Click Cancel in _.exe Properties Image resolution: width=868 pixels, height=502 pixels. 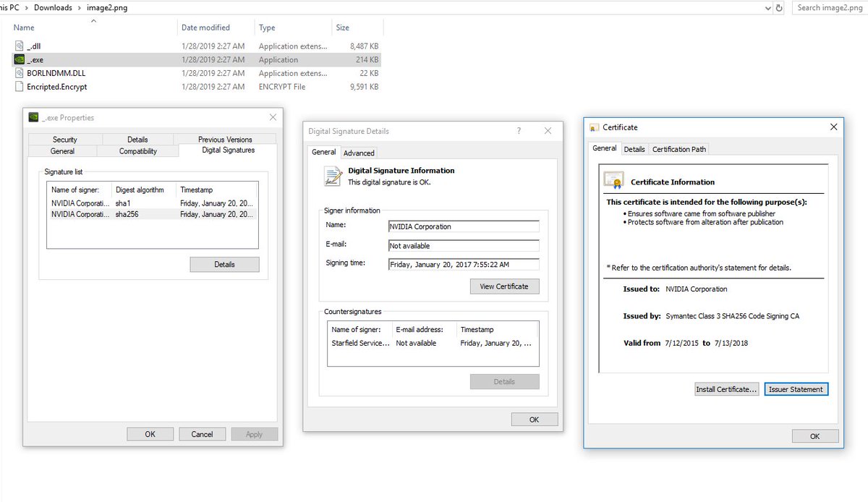click(x=202, y=434)
